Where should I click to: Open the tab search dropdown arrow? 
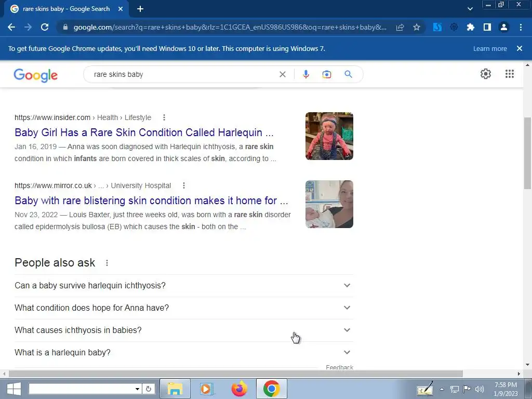click(470, 9)
